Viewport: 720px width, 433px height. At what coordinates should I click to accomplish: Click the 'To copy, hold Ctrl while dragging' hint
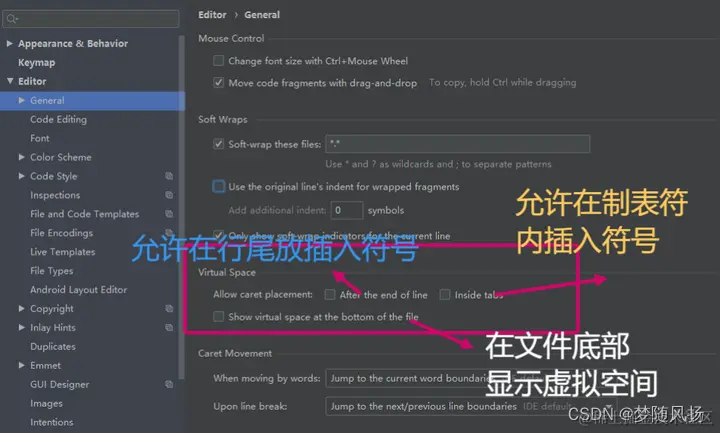pos(502,83)
